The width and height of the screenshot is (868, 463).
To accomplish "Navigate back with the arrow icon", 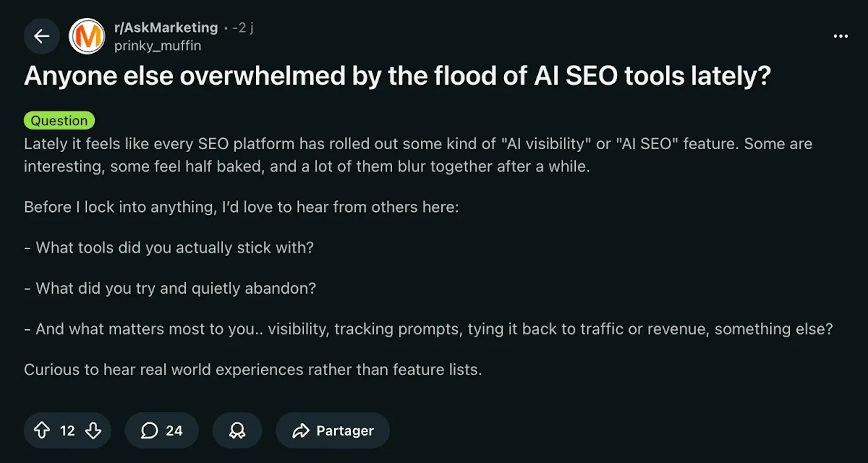I will click(41, 36).
